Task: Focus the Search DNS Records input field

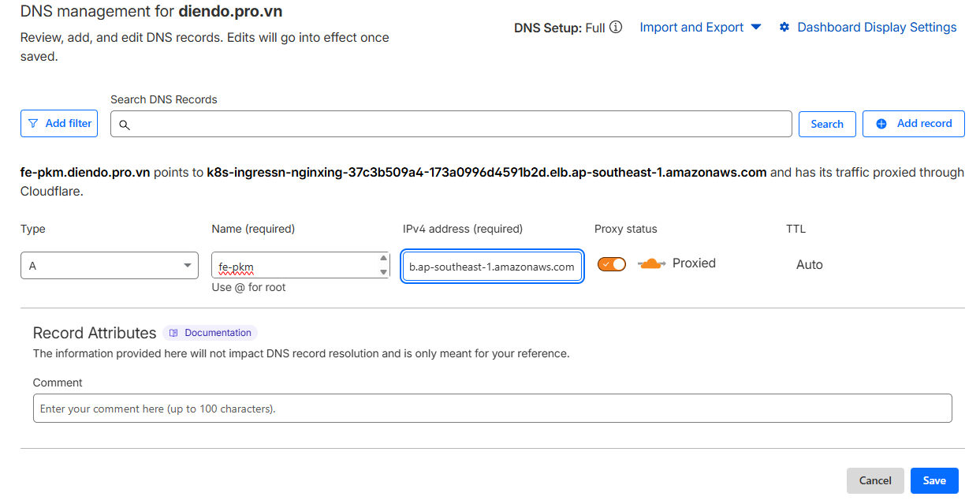Action: 457,124
